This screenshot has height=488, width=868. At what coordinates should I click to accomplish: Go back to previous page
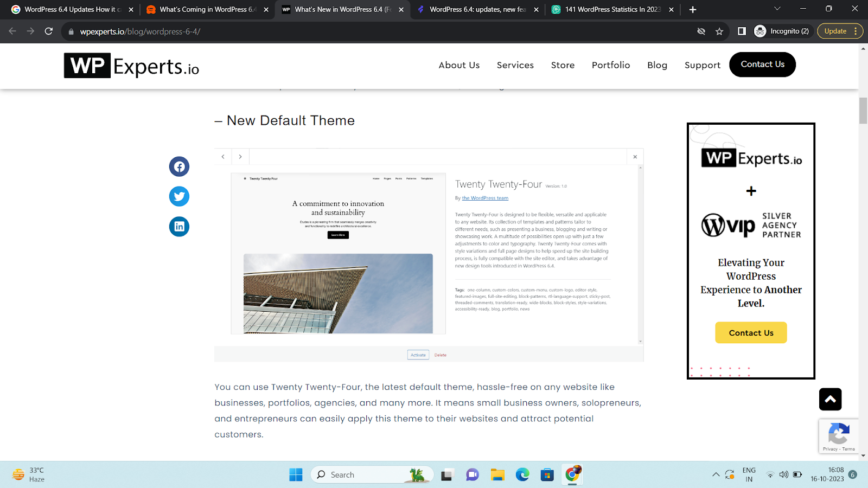point(12,31)
